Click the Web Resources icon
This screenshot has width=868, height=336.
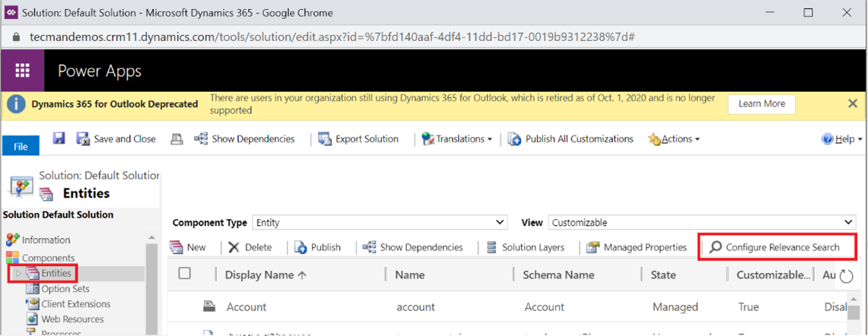(x=33, y=319)
